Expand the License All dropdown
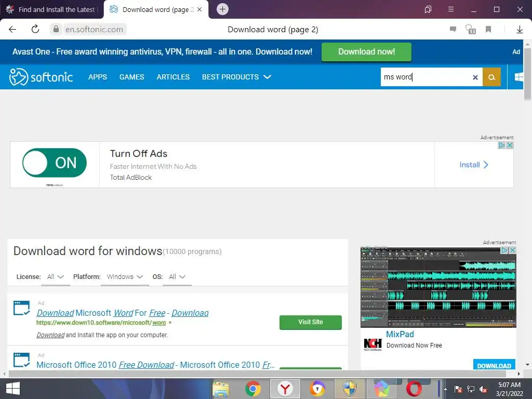The image size is (532, 399). 55,277
